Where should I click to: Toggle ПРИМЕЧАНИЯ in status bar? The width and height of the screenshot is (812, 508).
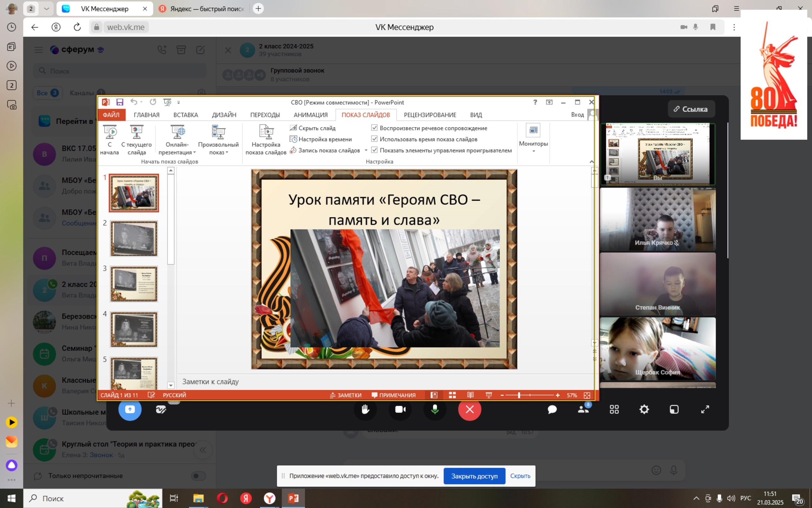click(393, 395)
